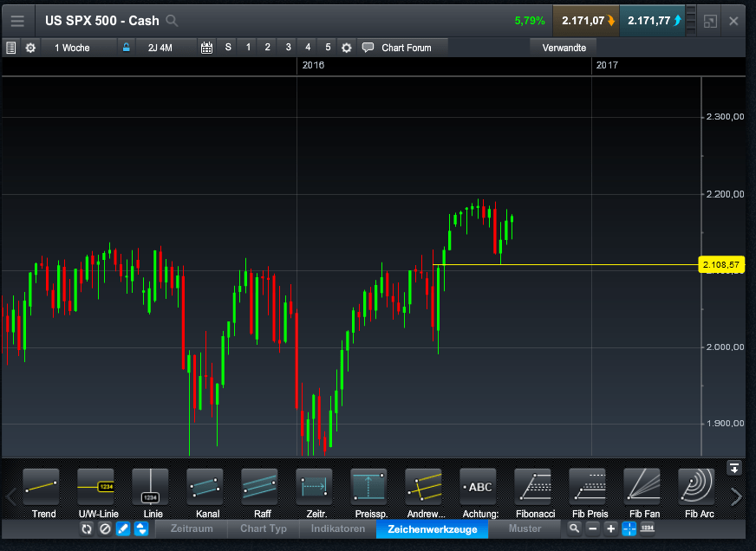Show more drawing tools with the right arrow

pyautogui.click(x=736, y=496)
